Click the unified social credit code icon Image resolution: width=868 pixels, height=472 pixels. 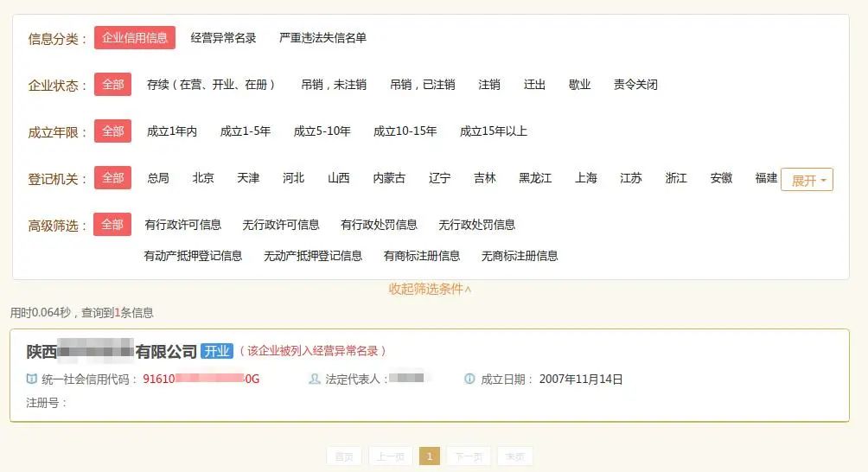(x=32, y=379)
